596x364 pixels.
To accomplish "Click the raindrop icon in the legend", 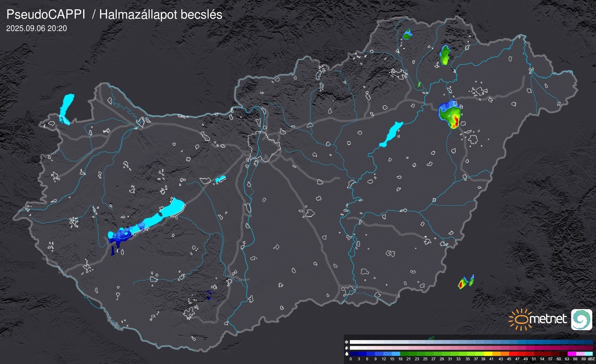I will pos(347,353).
